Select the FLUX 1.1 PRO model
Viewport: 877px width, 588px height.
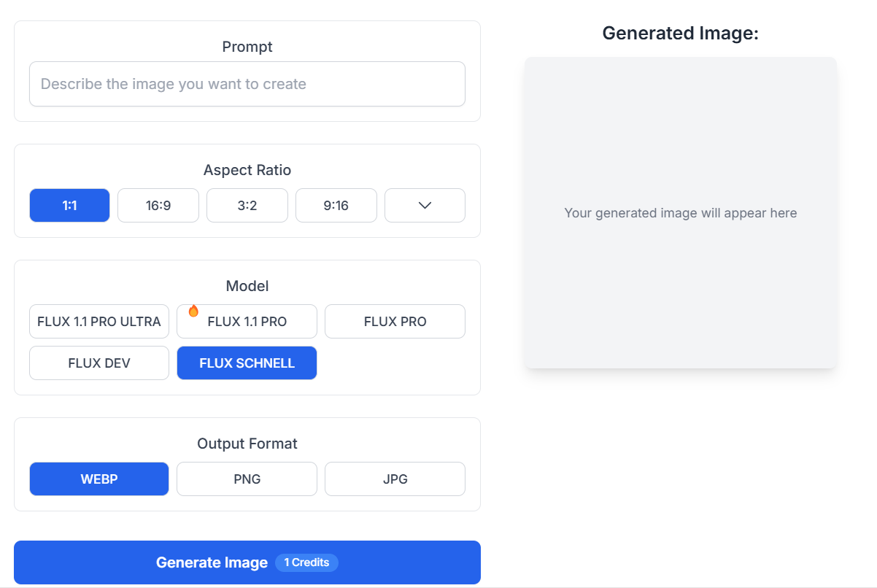[252, 321]
